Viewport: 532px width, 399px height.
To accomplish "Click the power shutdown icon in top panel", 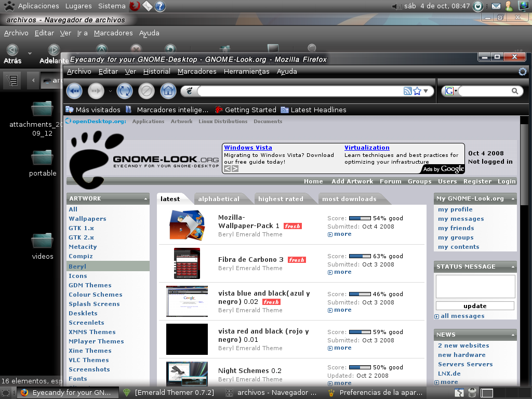I will [478, 6].
